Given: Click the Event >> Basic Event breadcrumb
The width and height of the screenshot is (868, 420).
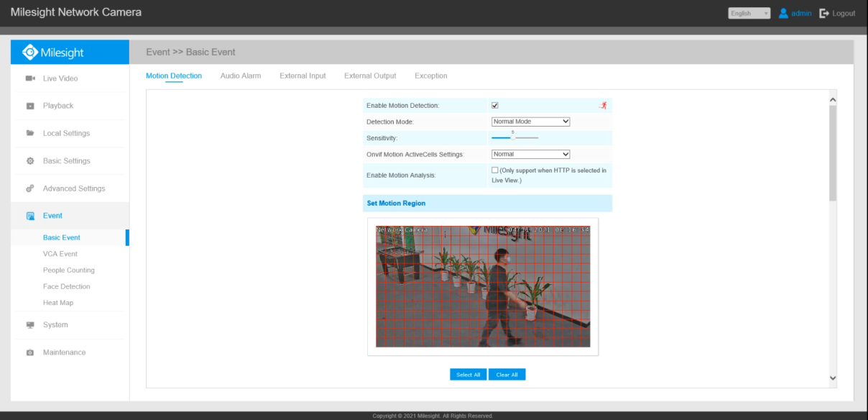Looking at the screenshot, I should tap(190, 52).
